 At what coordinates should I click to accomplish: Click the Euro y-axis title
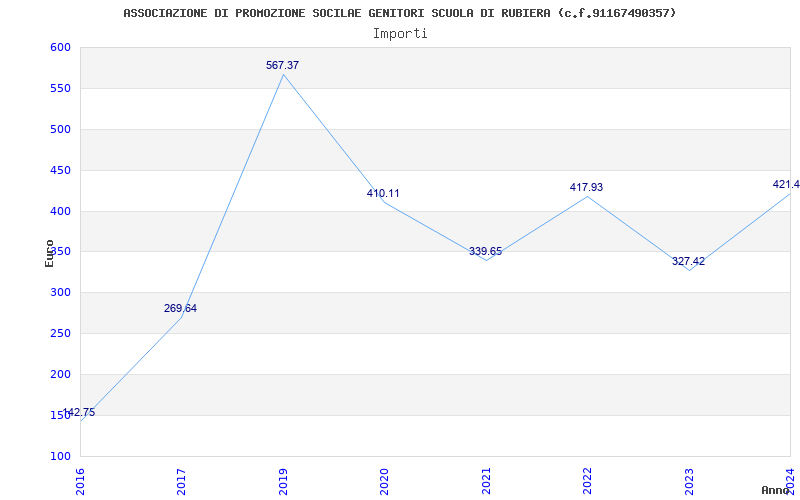[x=49, y=253]
